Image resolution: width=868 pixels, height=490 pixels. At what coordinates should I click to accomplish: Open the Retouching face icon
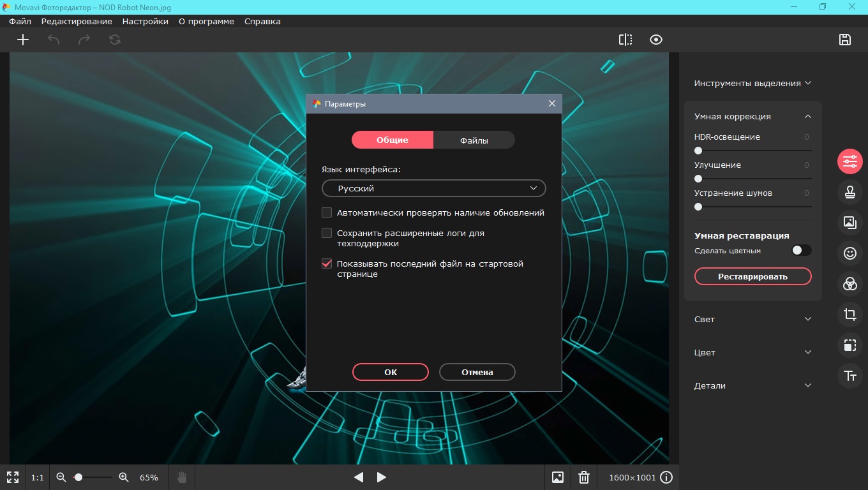[x=849, y=253]
